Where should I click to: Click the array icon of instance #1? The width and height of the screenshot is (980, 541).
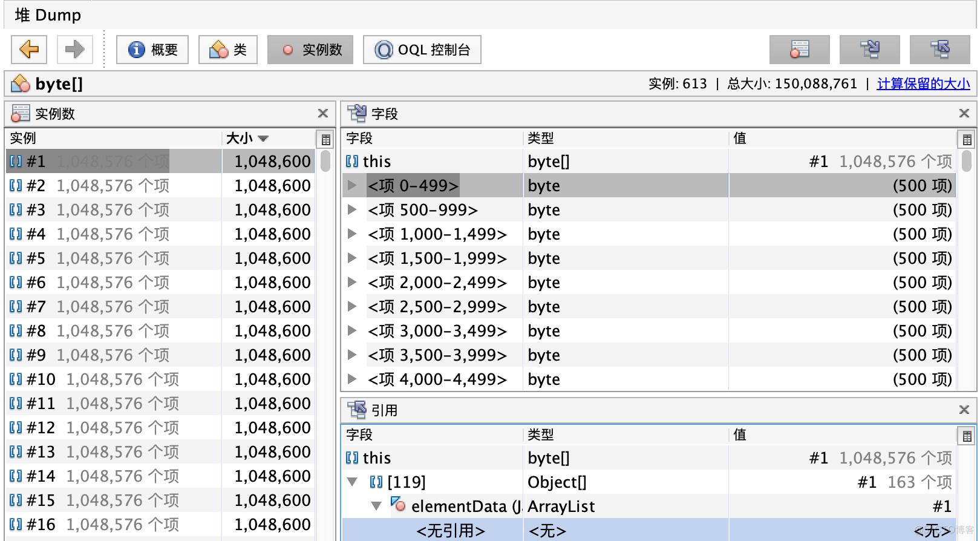pyautogui.click(x=16, y=162)
